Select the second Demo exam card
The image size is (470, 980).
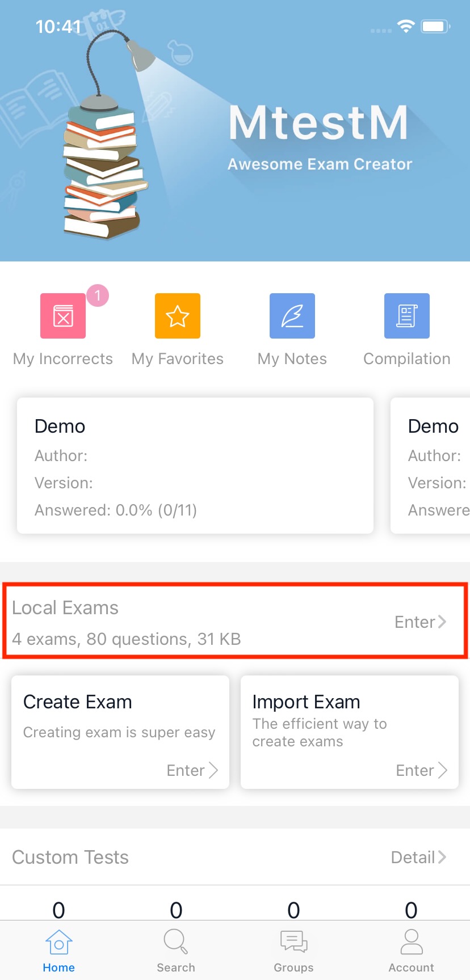tap(431, 466)
